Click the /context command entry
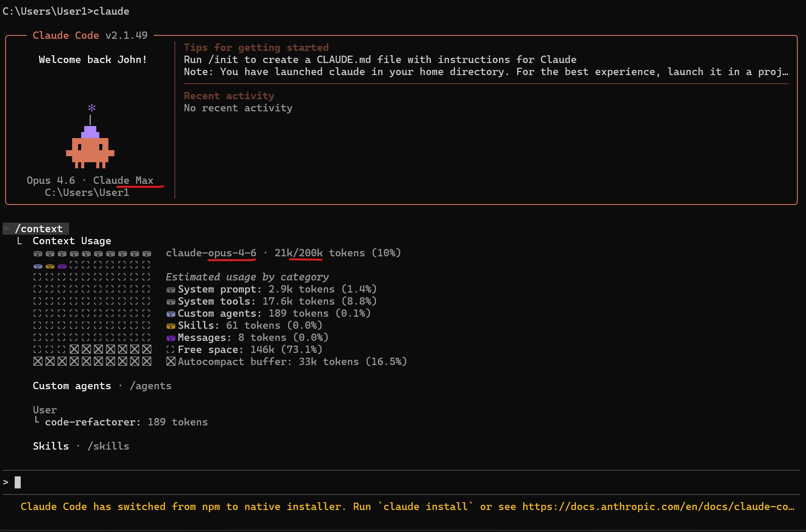806x532 pixels. tap(39, 229)
